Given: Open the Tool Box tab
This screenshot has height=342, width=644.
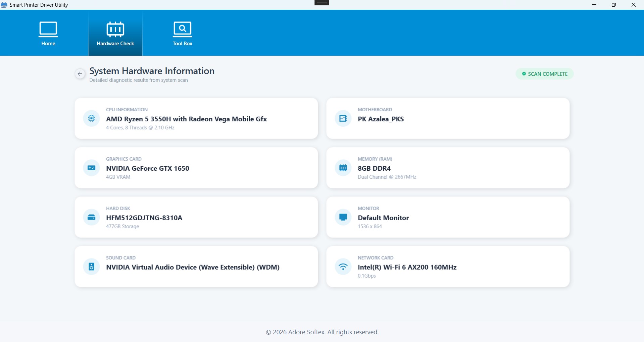Looking at the screenshot, I should tap(183, 34).
